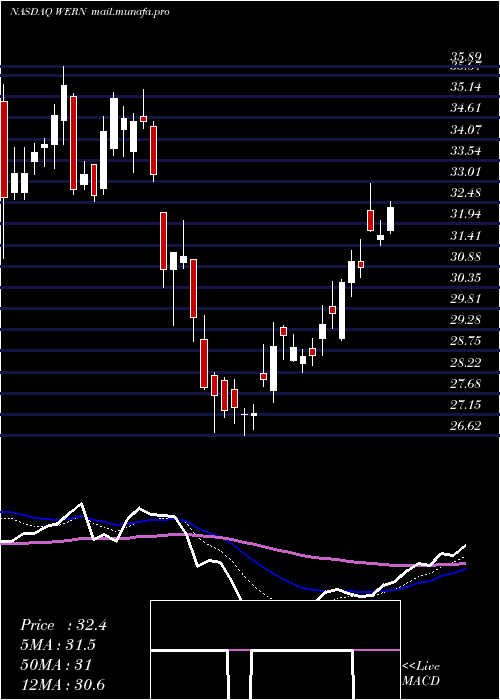Viewport: 500px width, 700px height.
Task: Click the 31.94 price axis label
Action: pyautogui.click(x=466, y=214)
